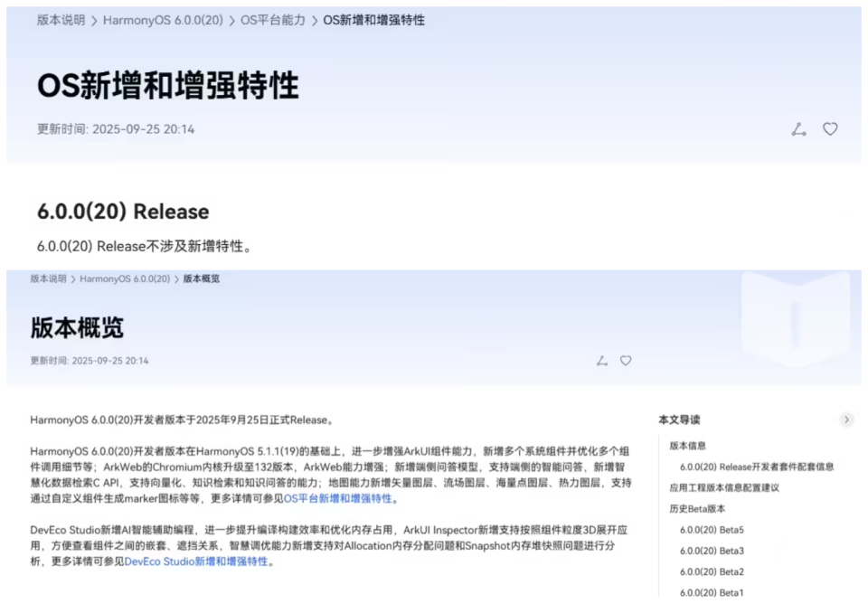Click share icon beside 版本概览 update time

[602, 361]
